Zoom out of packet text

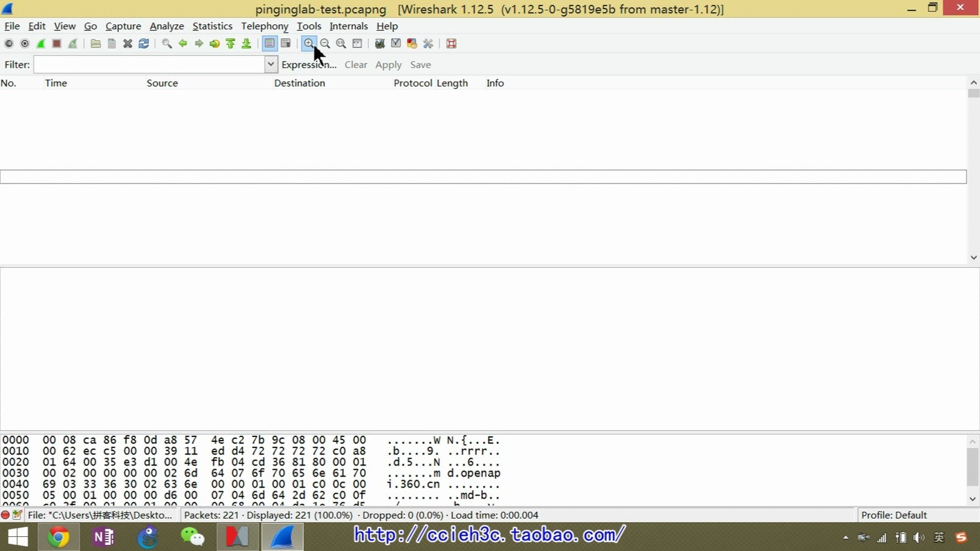click(325, 43)
